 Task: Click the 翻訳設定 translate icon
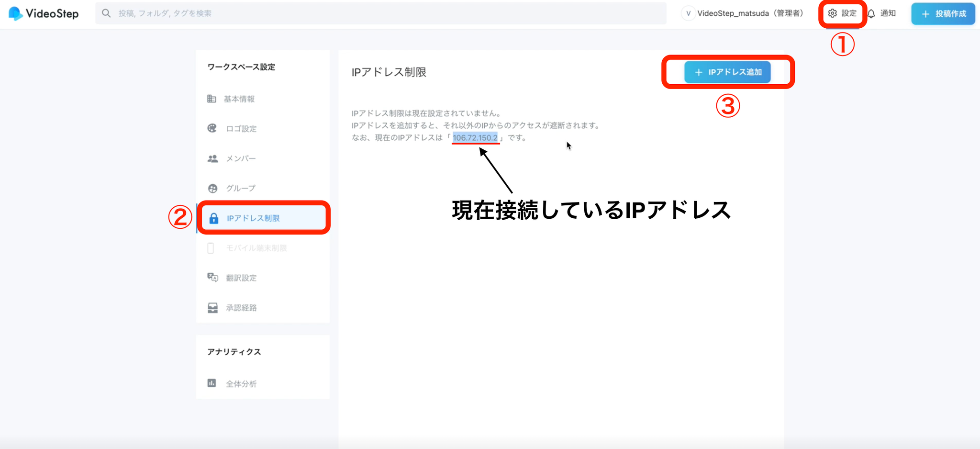(212, 278)
